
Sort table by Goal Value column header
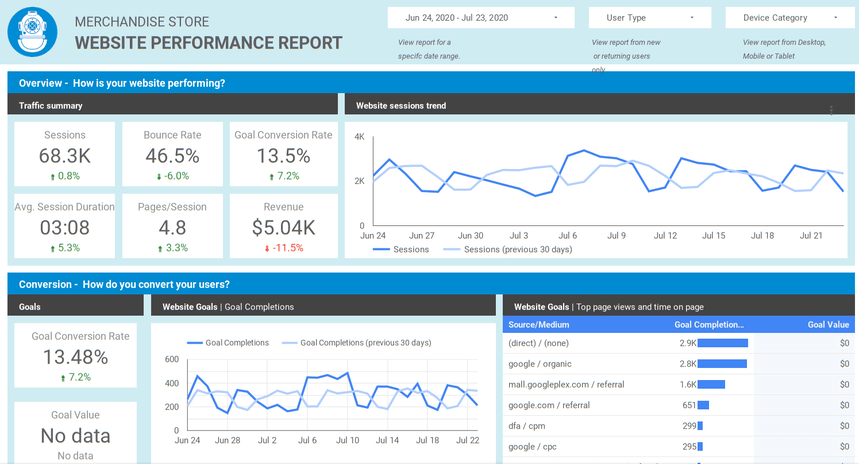pyautogui.click(x=829, y=325)
